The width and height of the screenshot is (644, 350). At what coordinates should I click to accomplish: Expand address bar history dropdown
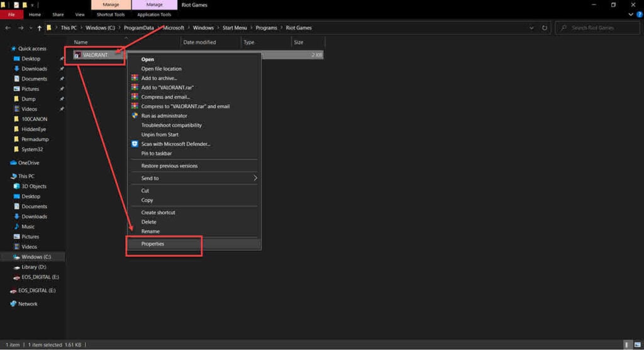pos(531,28)
